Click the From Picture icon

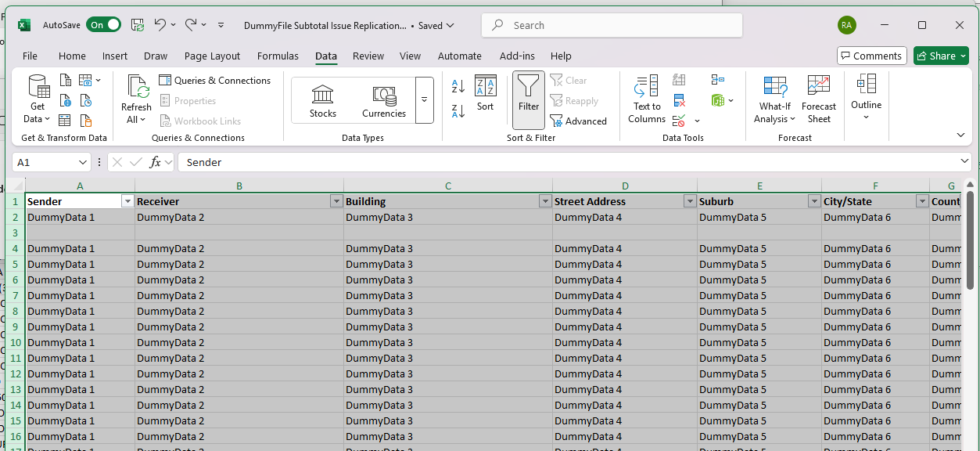point(85,80)
